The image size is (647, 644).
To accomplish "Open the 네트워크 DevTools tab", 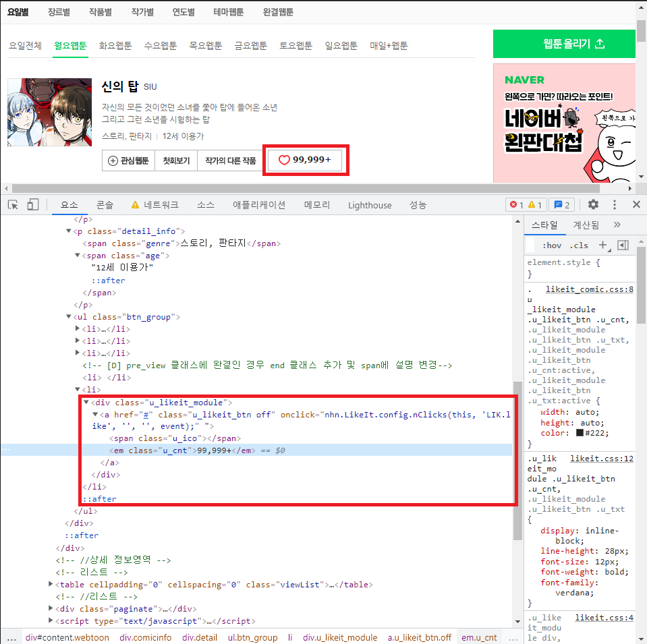I will click(155, 204).
